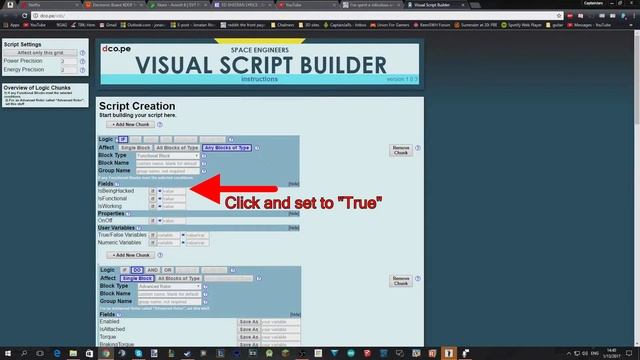Select Single Block in the first chunk

point(136,148)
